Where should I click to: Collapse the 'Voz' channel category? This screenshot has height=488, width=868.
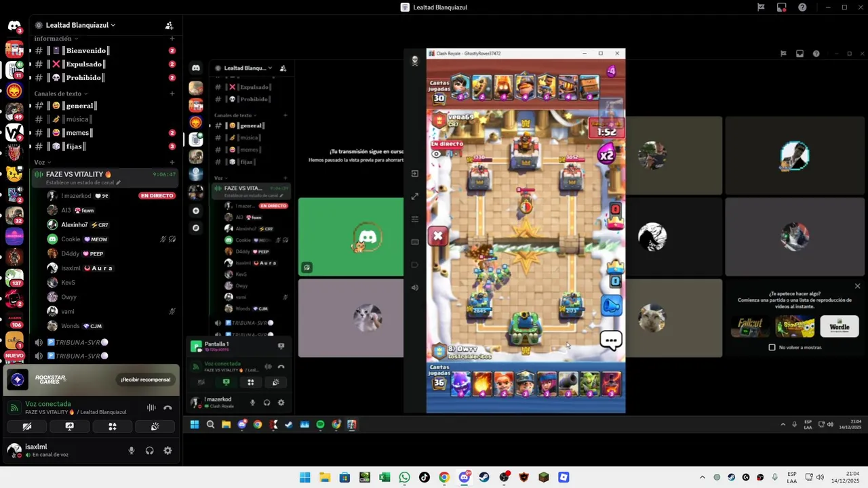point(43,163)
